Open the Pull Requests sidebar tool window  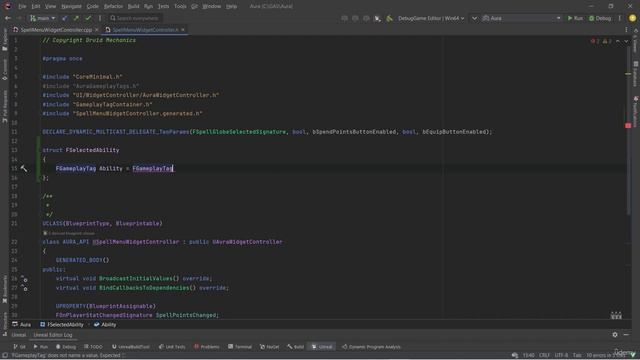4,107
